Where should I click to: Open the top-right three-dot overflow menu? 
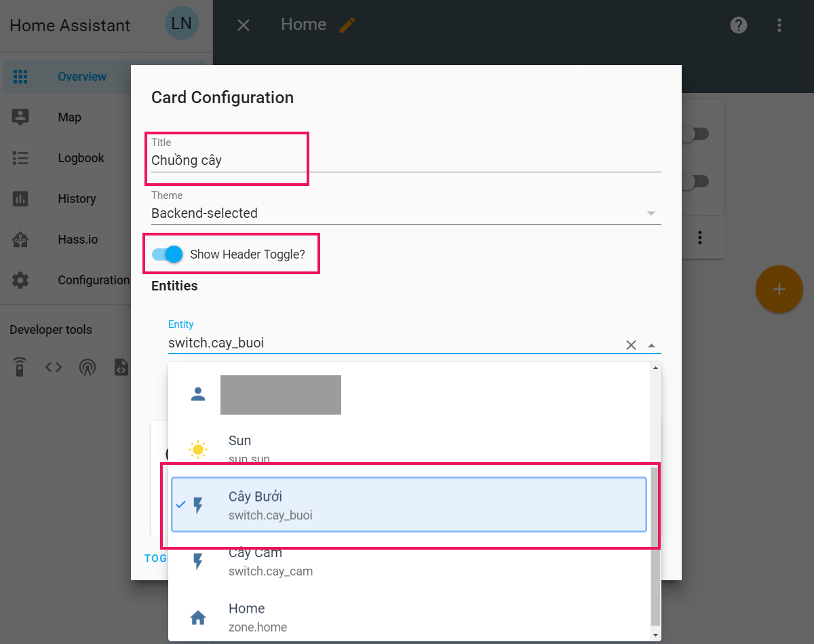click(779, 25)
